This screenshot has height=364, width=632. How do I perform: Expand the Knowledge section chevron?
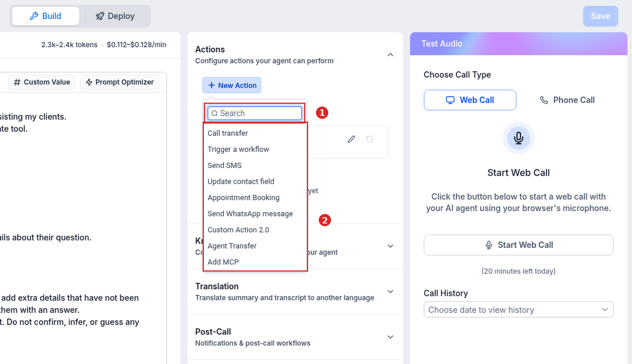click(390, 246)
